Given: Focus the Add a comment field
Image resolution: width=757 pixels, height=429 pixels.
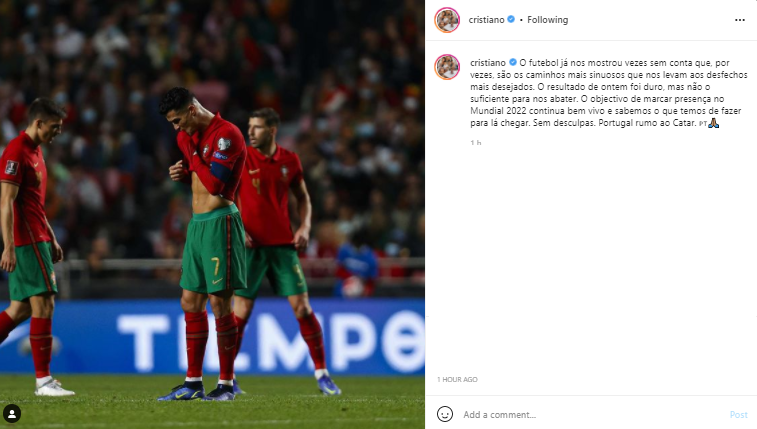Looking at the screenshot, I should (591, 415).
